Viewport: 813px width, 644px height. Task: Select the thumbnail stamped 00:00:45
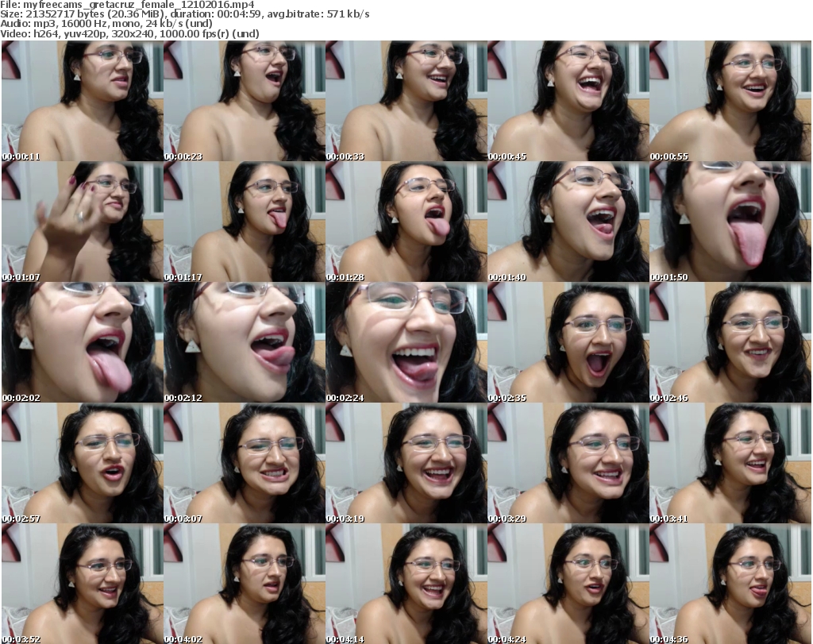coord(568,101)
